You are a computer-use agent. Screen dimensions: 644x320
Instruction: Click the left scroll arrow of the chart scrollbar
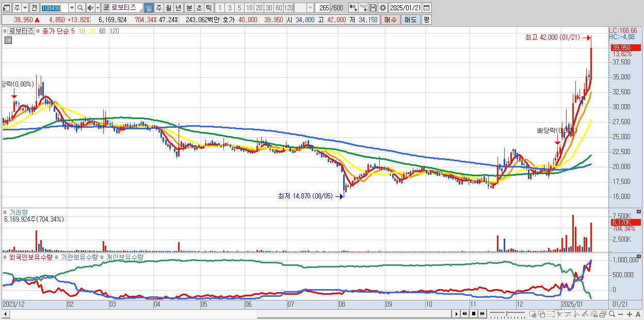[x=5, y=314]
